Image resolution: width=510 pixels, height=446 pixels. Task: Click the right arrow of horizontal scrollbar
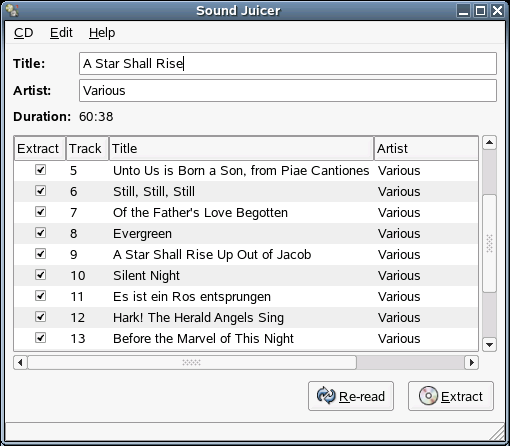[471, 362]
